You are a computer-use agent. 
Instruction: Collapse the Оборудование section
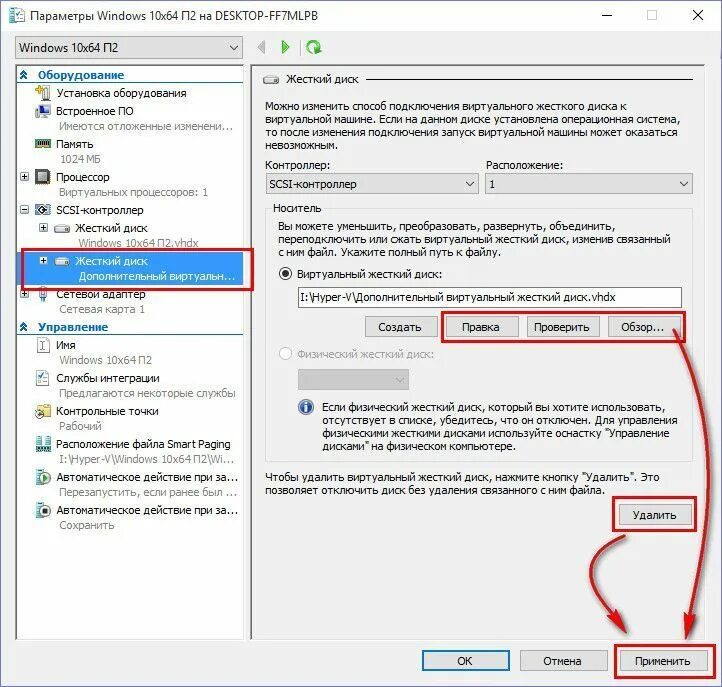click(24, 75)
